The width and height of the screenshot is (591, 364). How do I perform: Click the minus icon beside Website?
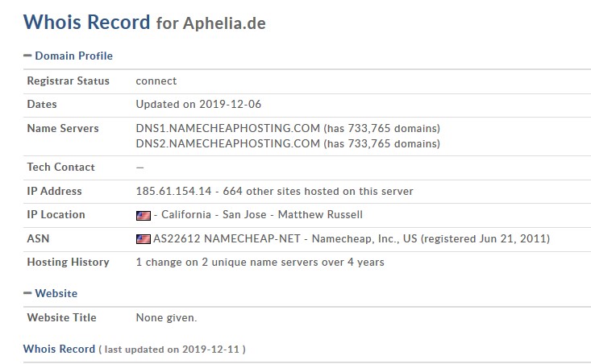point(27,293)
